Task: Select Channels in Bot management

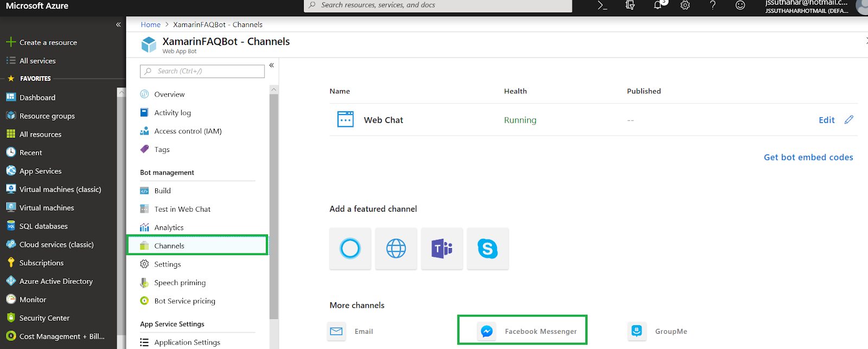Action: pyautogui.click(x=198, y=245)
